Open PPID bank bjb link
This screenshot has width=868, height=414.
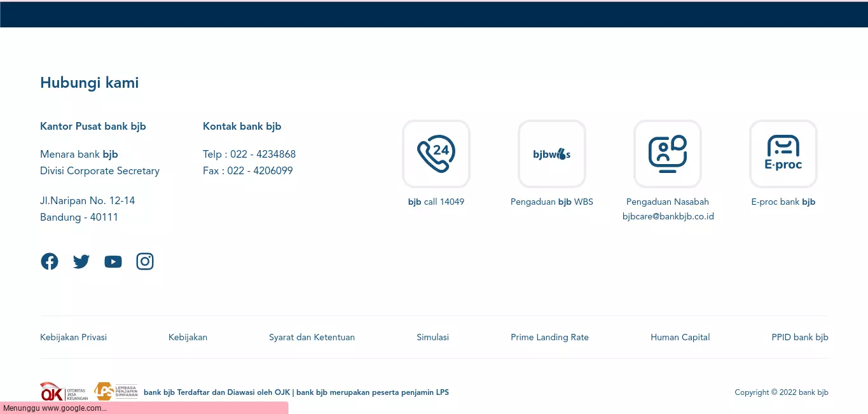[800, 337]
